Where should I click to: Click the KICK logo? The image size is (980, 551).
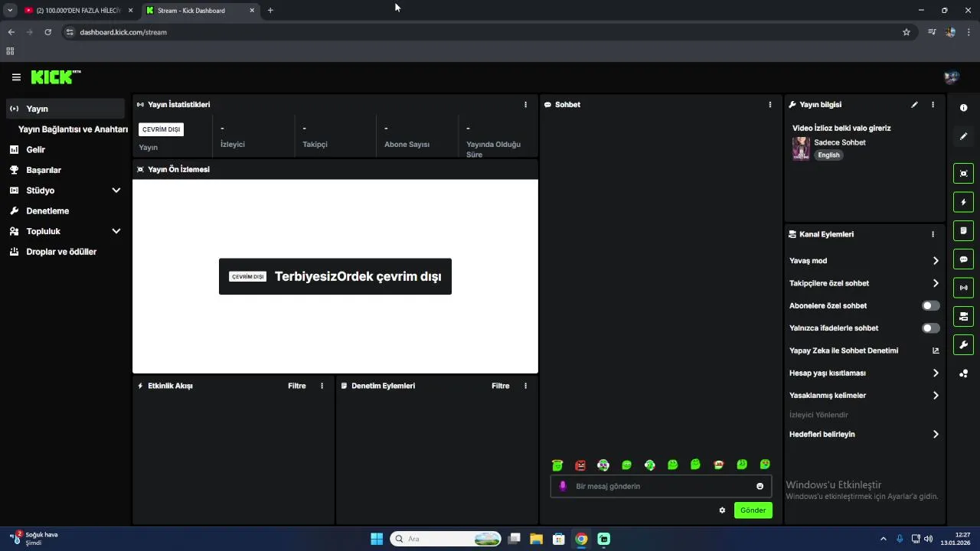(x=55, y=77)
